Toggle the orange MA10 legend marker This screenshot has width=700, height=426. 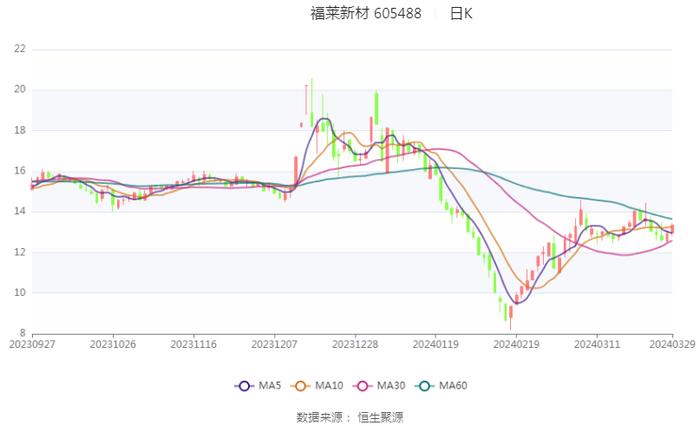pos(301,386)
